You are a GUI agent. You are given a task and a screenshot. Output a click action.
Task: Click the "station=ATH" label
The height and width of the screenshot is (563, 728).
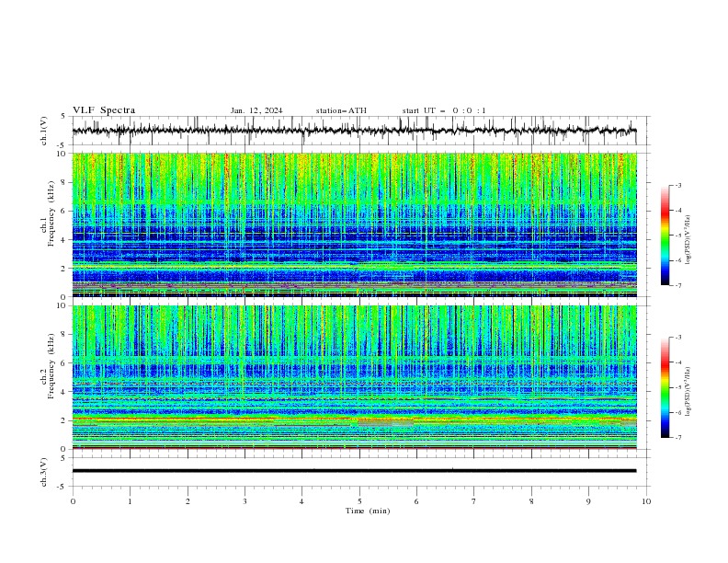click(x=341, y=110)
